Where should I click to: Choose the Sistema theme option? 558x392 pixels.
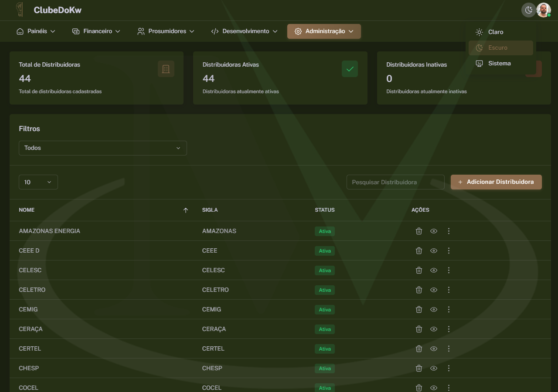tap(499, 64)
